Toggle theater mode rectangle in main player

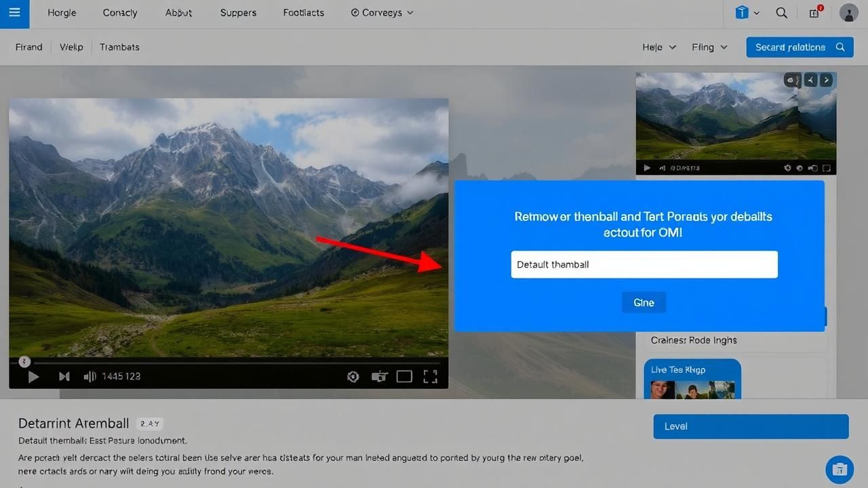pyautogui.click(x=404, y=377)
